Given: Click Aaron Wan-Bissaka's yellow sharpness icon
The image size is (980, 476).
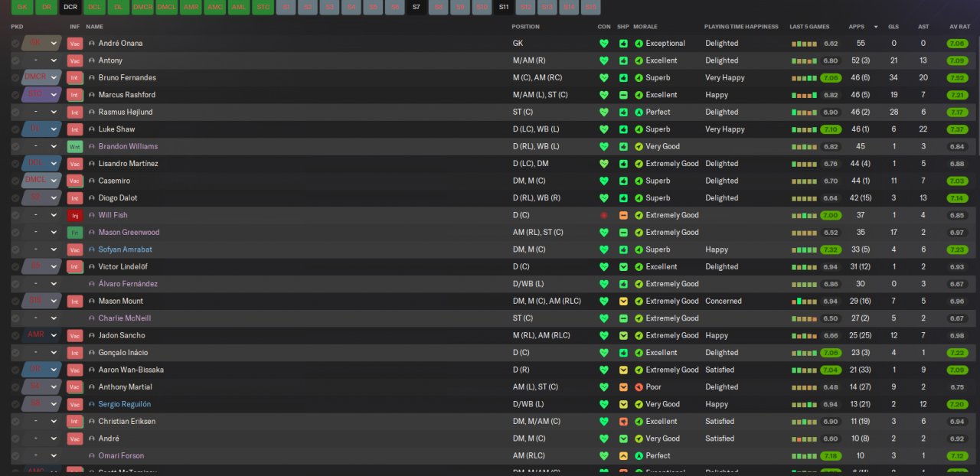Looking at the screenshot, I should (623, 370).
